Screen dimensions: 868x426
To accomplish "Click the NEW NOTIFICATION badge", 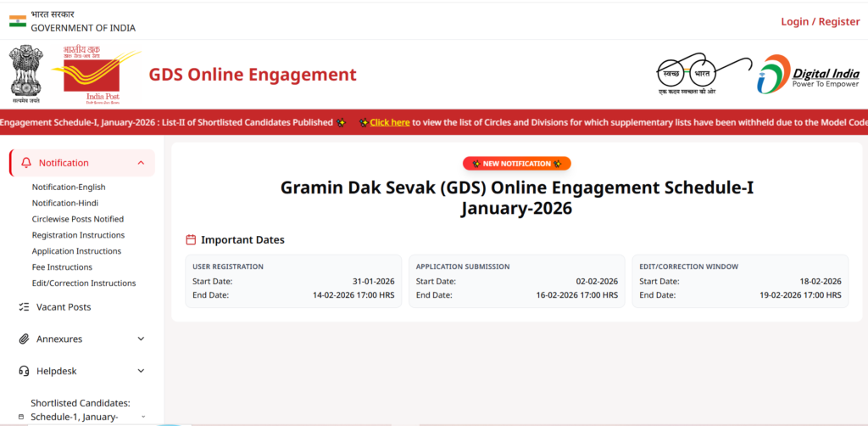I will (x=516, y=164).
